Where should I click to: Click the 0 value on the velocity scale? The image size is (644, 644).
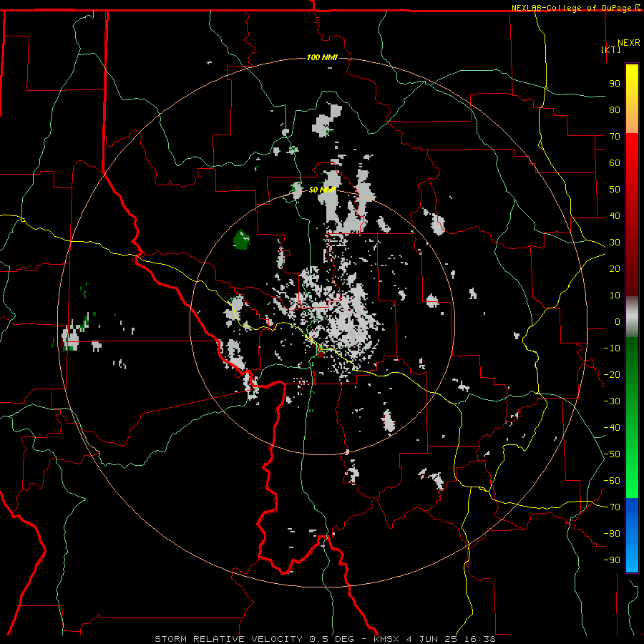point(618,322)
